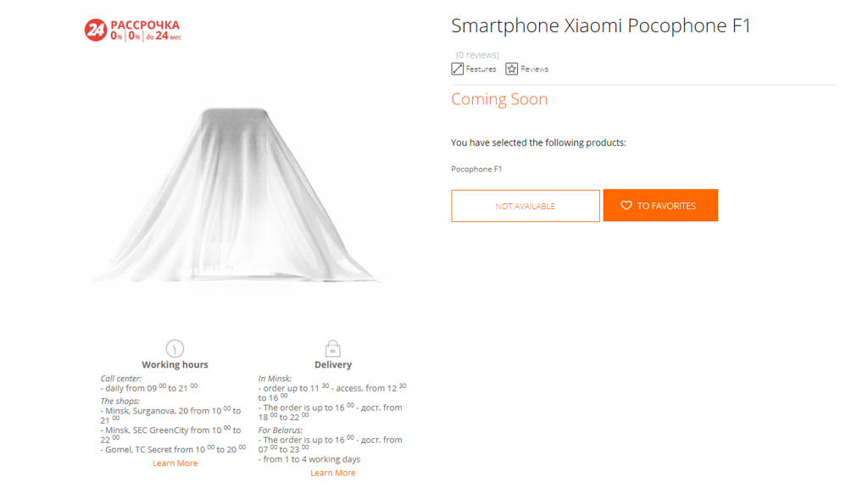Click the Working hours clock icon
This screenshot has height=488, width=868.
[175, 348]
